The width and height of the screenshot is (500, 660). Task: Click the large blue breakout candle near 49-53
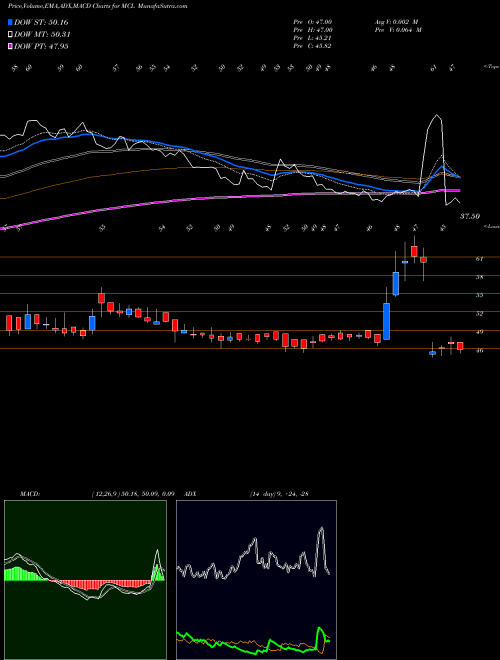[386, 321]
